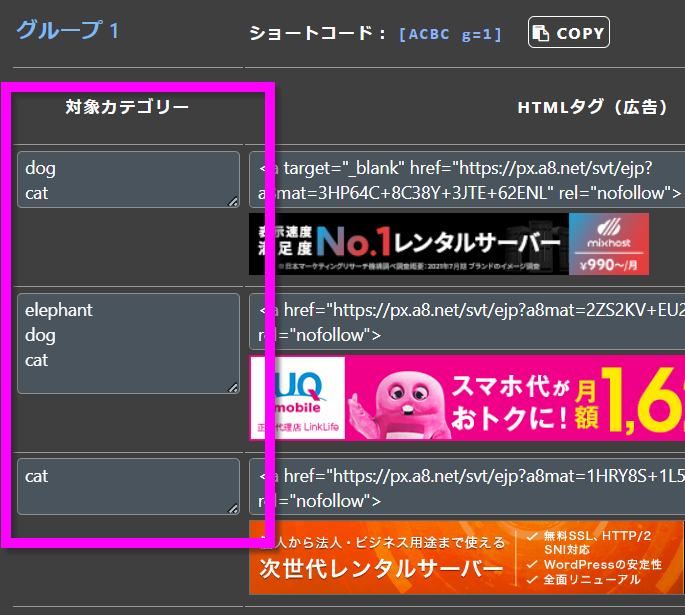Select the [ACBC g=1] shortcode text
The image size is (685, 615).
click(450, 34)
